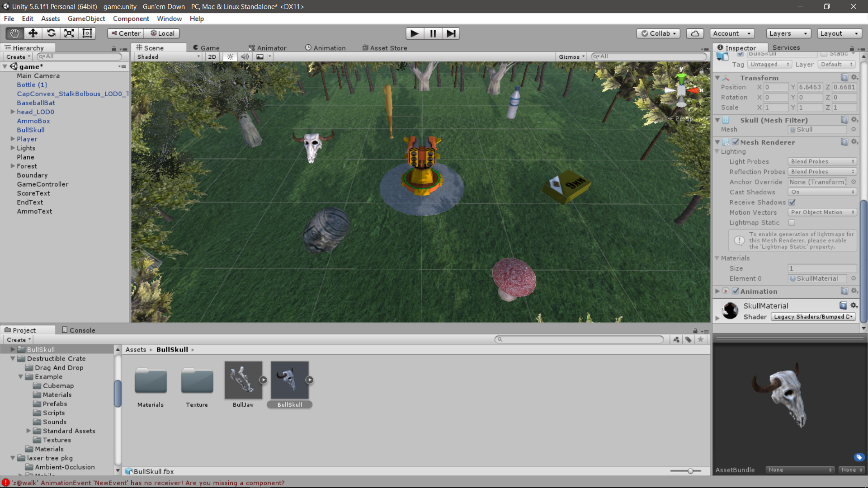Click the Collab button
The width and height of the screenshot is (868, 488).
[658, 33]
